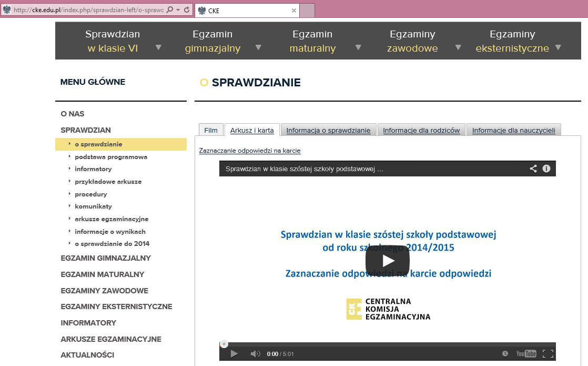This screenshot has width=588, height=366.
Task: Select procedury submenu item
Action: coord(91,194)
